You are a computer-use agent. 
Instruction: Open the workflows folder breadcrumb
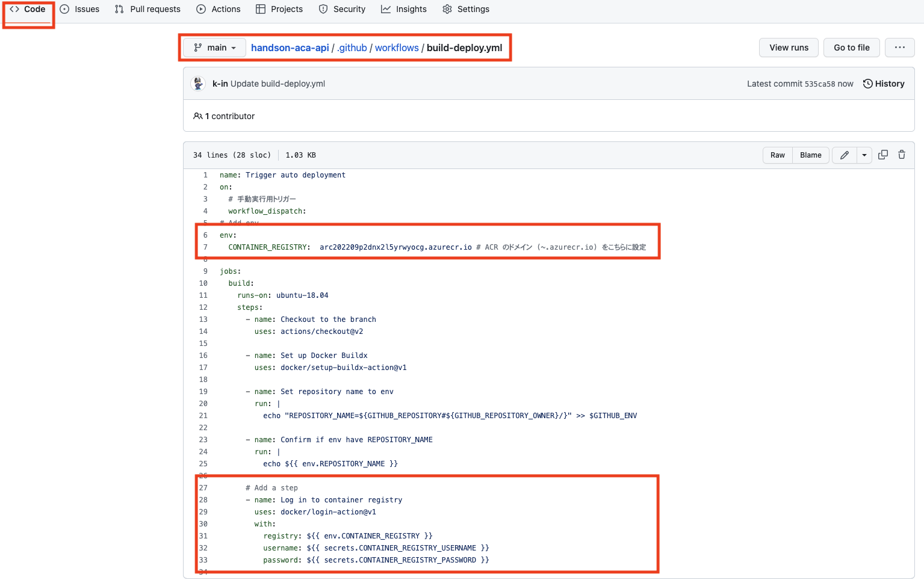[x=397, y=48]
